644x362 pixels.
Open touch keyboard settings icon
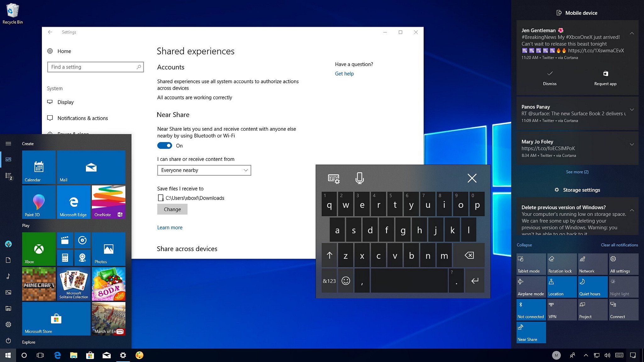334,178
